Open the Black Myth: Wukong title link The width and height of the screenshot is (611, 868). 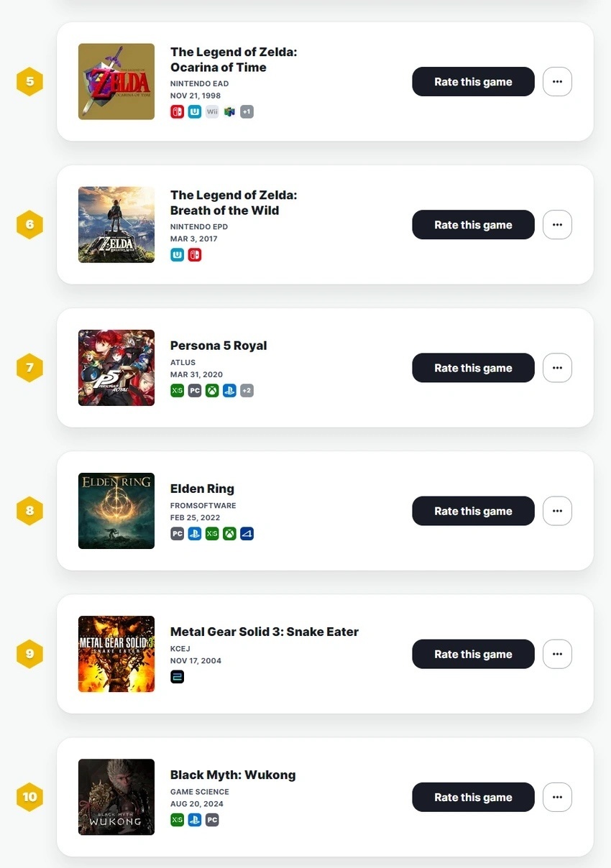(233, 775)
